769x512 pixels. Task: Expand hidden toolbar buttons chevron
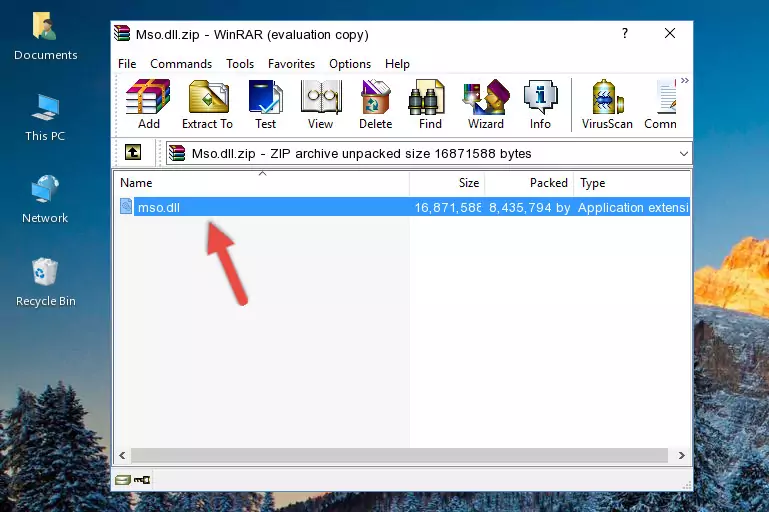pos(685,80)
